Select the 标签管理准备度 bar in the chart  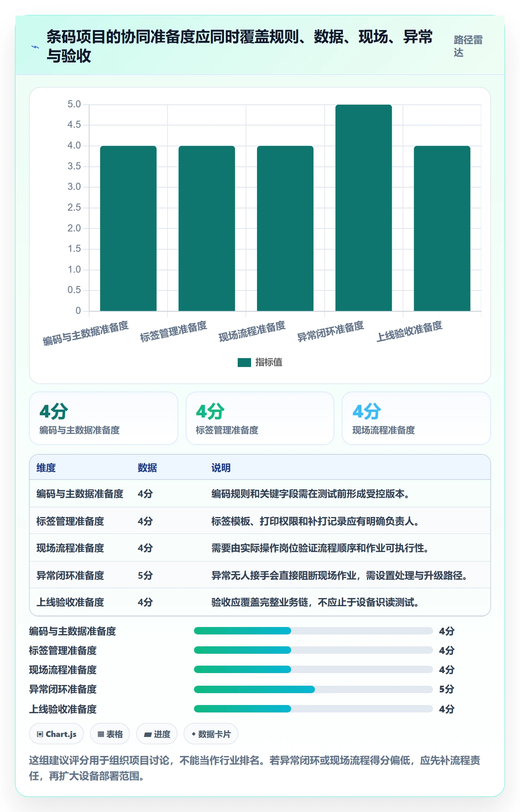click(x=207, y=228)
